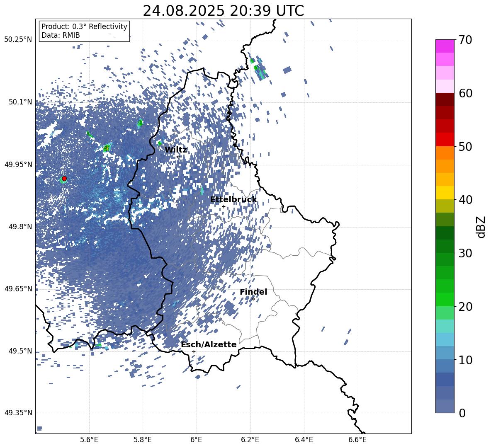The width and height of the screenshot is (491, 448).
Task: Click the Wiltz station cross marker
Action: click(x=178, y=157)
